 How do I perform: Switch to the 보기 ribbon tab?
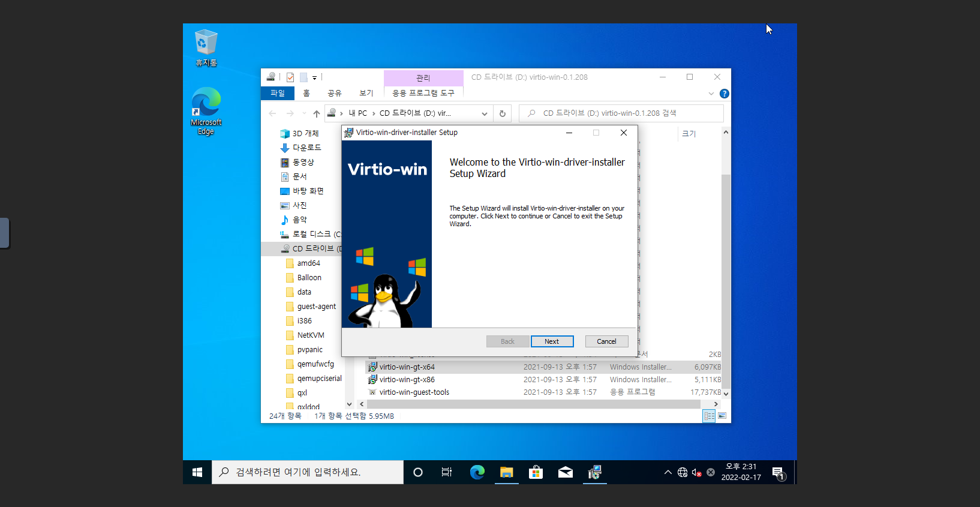click(x=366, y=93)
